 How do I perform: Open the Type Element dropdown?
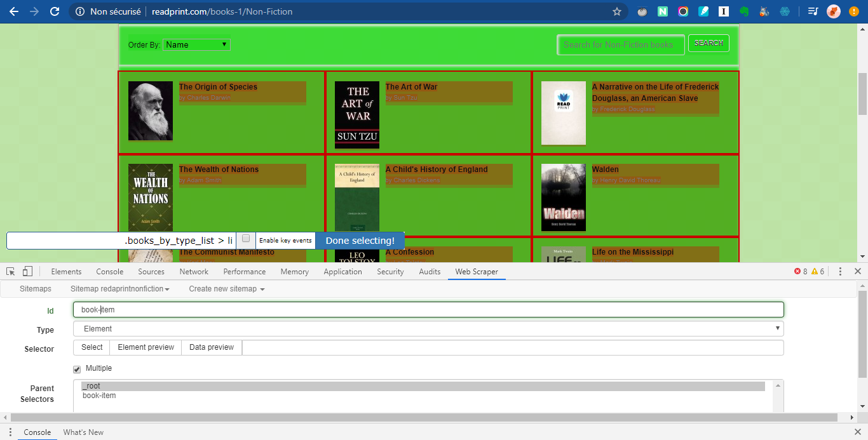[x=428, y=329]
